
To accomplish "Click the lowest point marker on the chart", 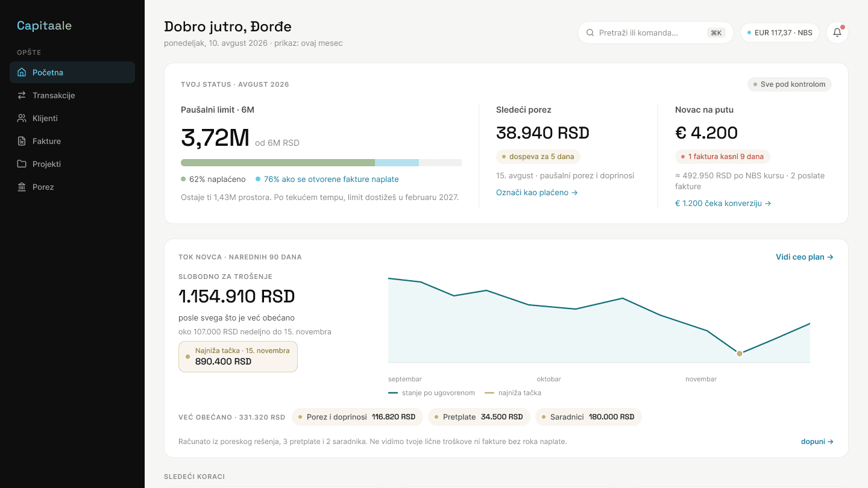I will [740, 354].
